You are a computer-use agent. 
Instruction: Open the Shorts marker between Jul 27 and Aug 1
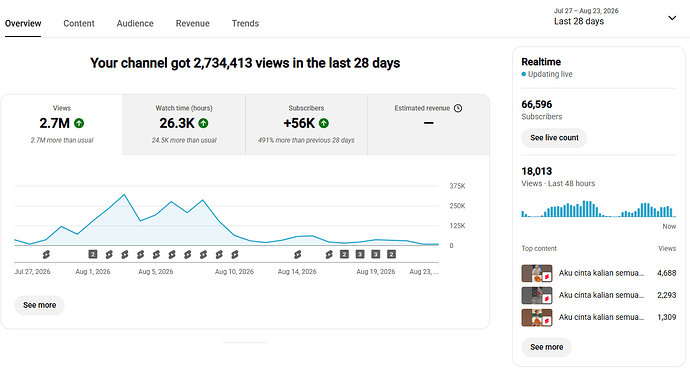pos(46,254)
